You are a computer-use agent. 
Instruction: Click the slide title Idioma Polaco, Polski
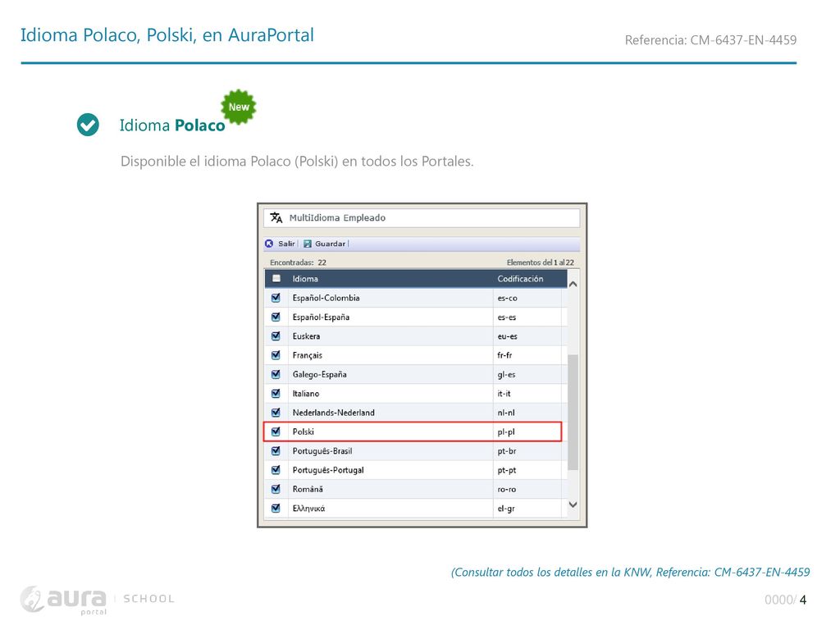167,34
